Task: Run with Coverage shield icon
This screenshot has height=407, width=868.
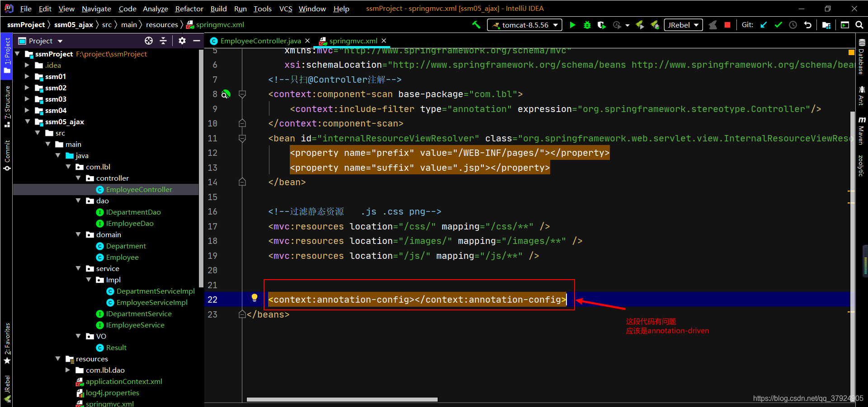Action: (601, 25)
